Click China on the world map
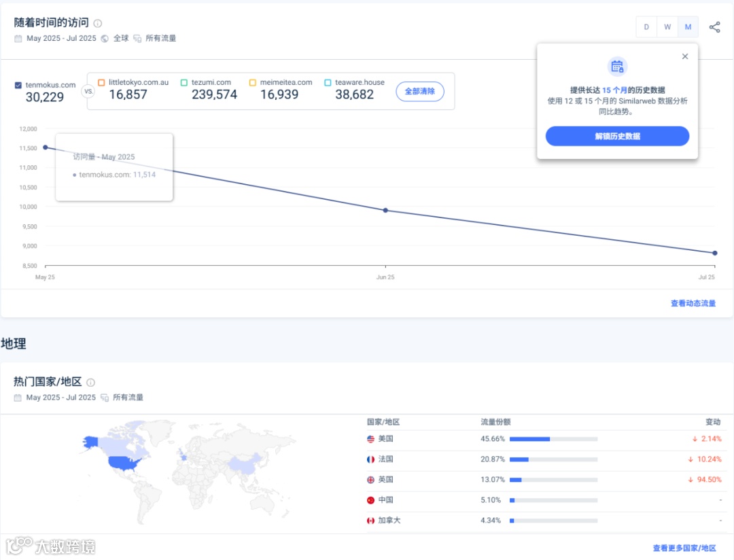The height and width of the screenshot is (560, 734). tap(243, 463)
